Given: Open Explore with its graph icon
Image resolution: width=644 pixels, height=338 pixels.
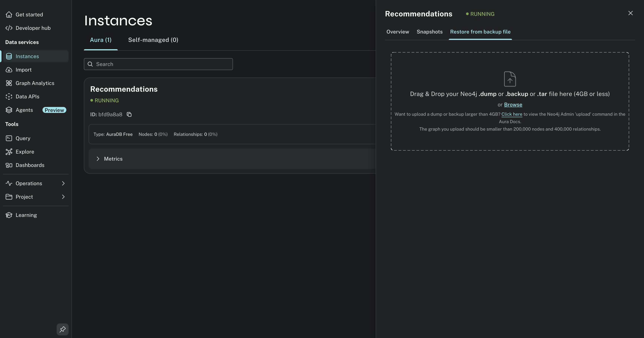Looking at the screenshot, I should pos(9,151).
